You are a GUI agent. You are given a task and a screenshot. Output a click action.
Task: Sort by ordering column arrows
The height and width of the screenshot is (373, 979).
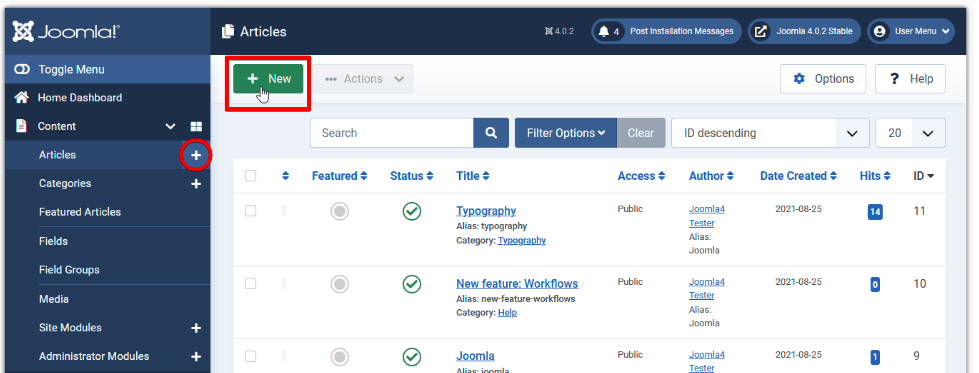285,176
